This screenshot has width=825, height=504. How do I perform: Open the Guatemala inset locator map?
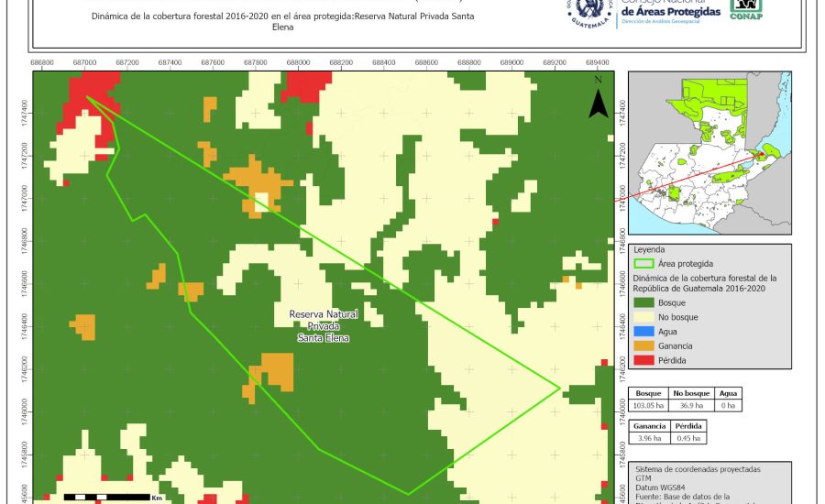[x=709, y=152]
